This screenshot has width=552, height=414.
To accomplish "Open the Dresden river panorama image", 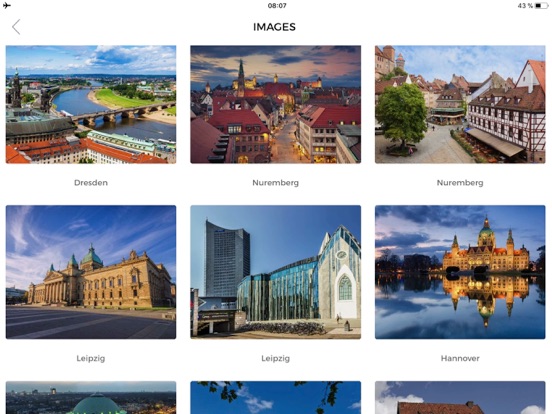I will click(x=91, y=104).
